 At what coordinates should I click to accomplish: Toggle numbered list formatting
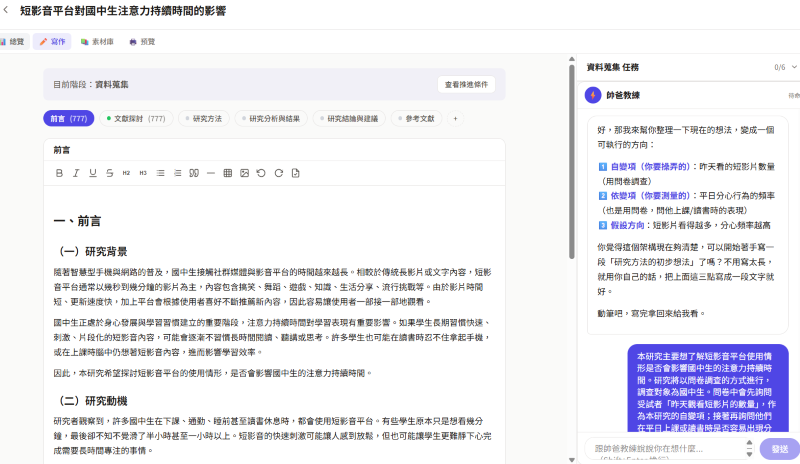point(177,173)
